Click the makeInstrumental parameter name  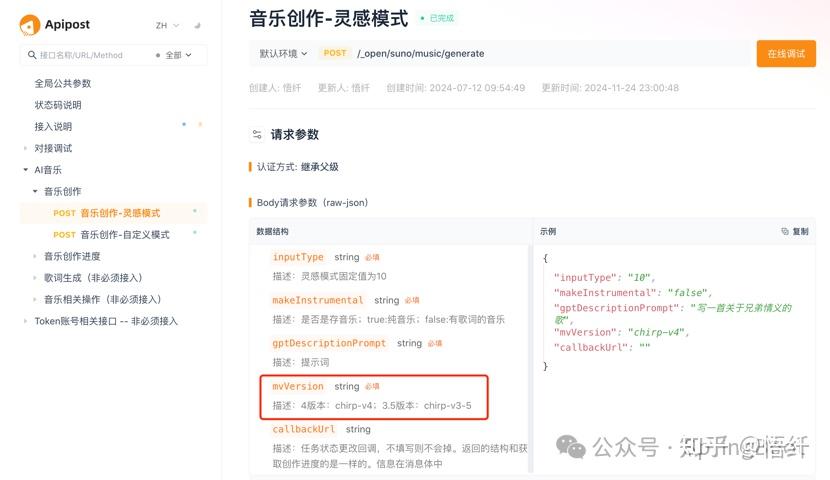click(318, 300)
